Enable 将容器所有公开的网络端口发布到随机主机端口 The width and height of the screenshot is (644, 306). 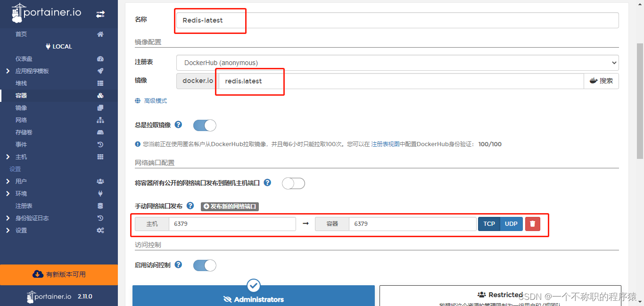(293, 183)
